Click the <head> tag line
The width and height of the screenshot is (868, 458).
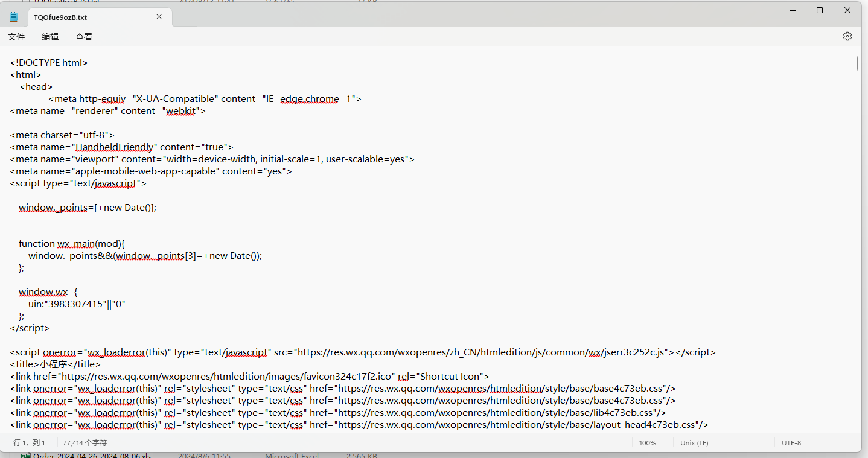tap(36, 86)
